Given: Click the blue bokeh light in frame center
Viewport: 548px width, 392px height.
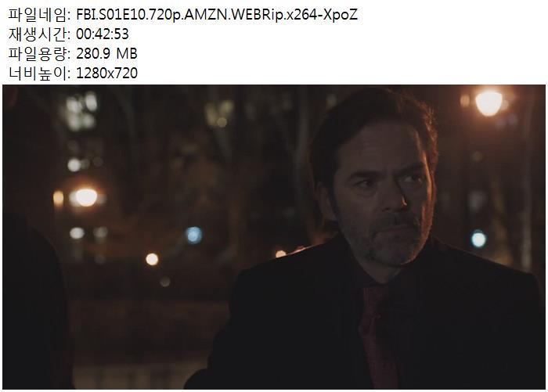Looking at the screenshot, I should point(194,235).
